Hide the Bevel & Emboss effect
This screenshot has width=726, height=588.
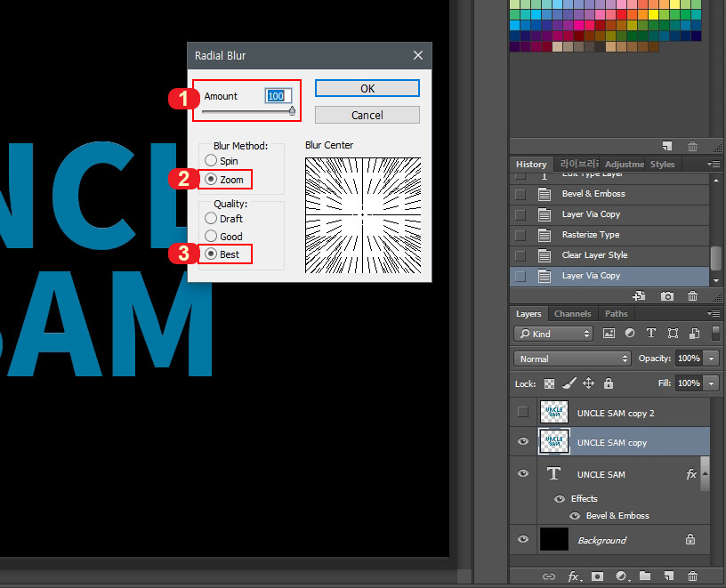575,515
